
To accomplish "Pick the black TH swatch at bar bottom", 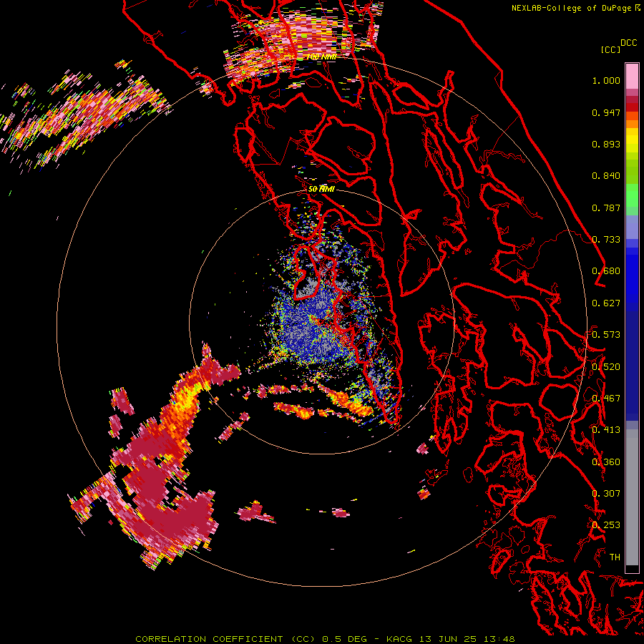I will [x=632, y=569].
